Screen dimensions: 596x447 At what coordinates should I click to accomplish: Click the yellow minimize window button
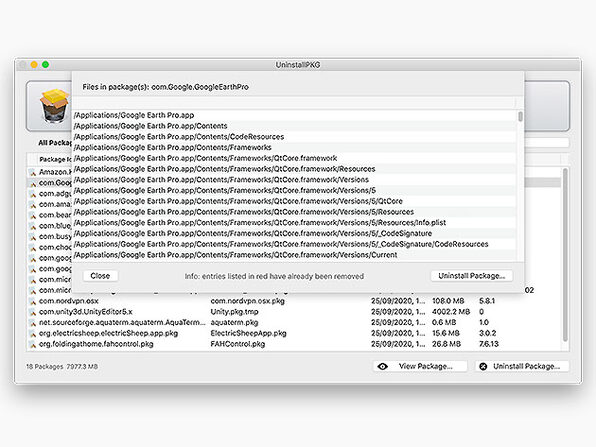click(34, 65)
